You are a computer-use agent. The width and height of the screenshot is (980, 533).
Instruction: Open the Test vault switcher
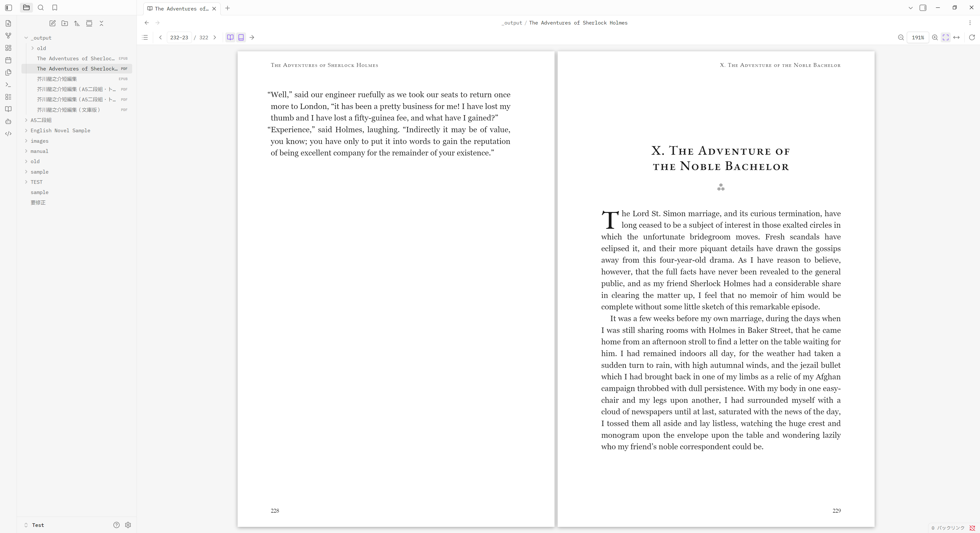pyautogui.click(x=34, y=525)
